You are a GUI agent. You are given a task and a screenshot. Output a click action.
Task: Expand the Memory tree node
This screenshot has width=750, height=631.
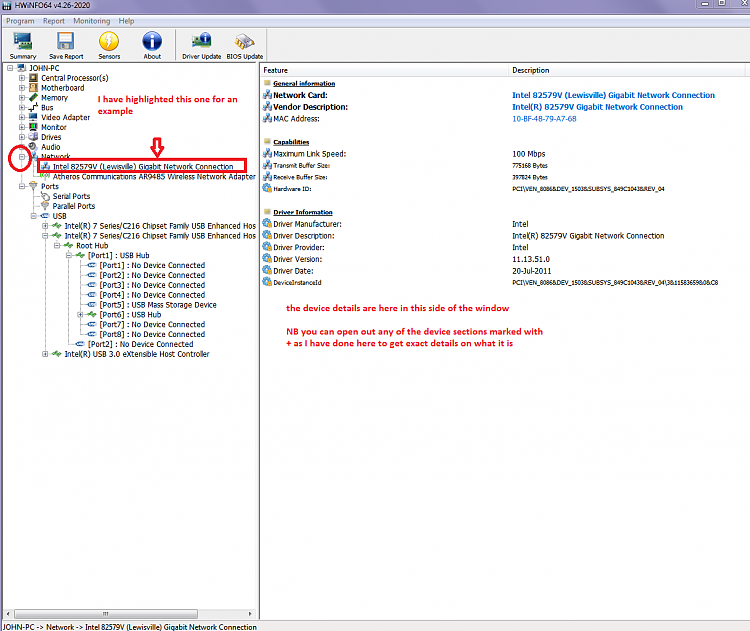[22, 98]
